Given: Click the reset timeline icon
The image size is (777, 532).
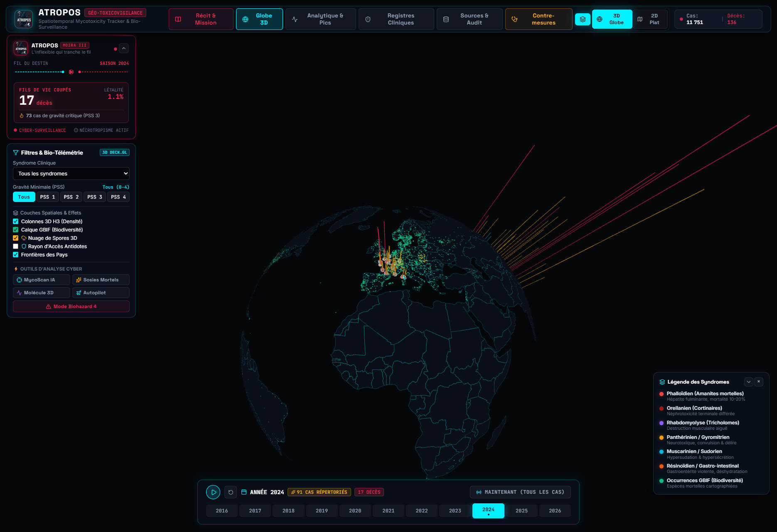Looking at the screenshot, I should coord(231,492).
